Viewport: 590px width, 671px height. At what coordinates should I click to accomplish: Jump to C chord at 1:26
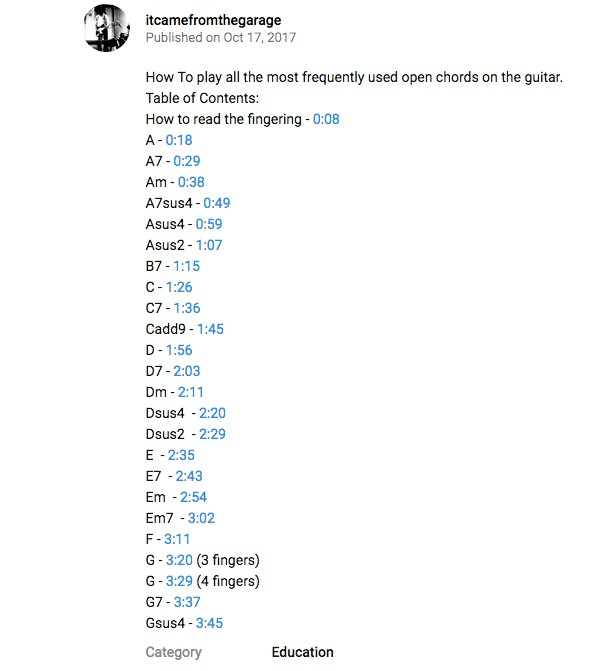[x=179, y=287]
